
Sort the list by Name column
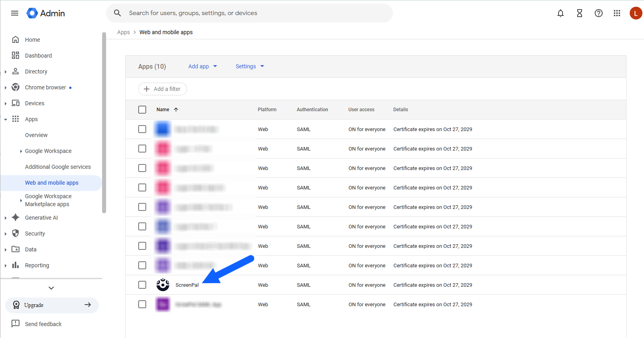tap(163, 110)
